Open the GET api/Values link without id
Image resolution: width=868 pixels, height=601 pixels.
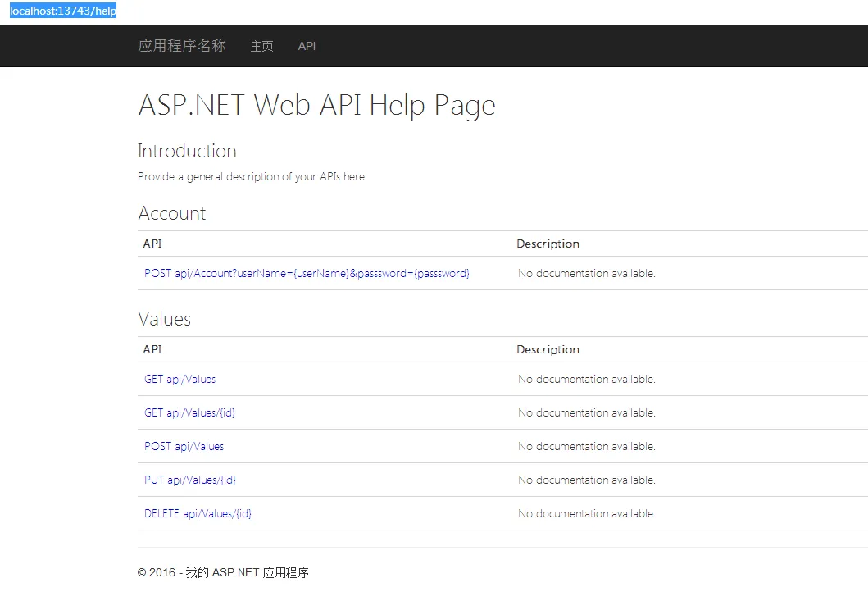(x=180, y=379)
